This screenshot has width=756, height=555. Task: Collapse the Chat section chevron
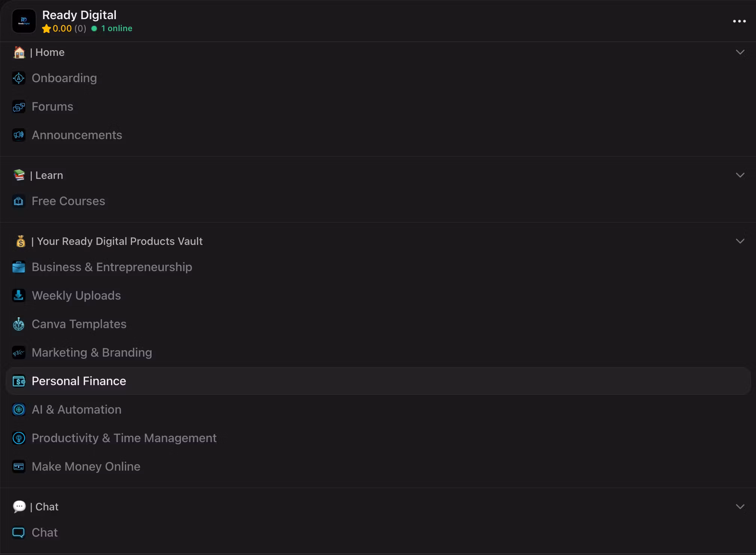pyautogui.click(x=740, y=507)
